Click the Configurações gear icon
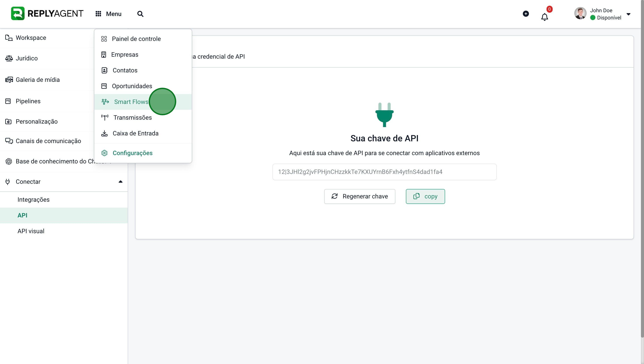This screenshot has height=364, width=644. click(104, 153)
